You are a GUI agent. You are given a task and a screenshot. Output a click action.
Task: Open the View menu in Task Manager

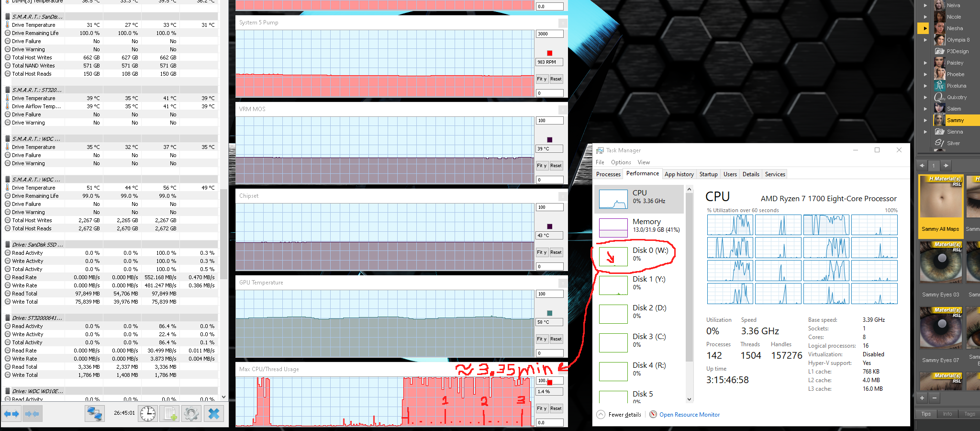644,162
